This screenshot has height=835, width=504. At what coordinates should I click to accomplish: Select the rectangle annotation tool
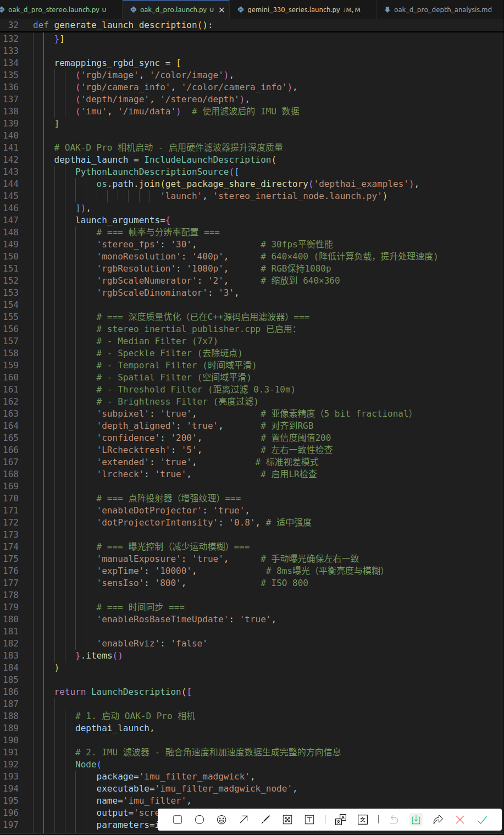click(x=178, y=820)
